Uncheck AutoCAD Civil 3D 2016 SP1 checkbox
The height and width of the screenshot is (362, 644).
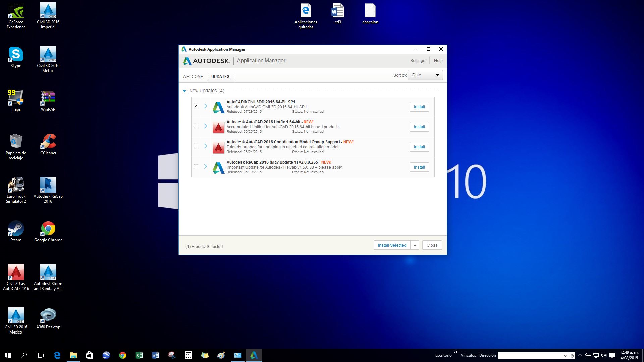click(196, 106)
